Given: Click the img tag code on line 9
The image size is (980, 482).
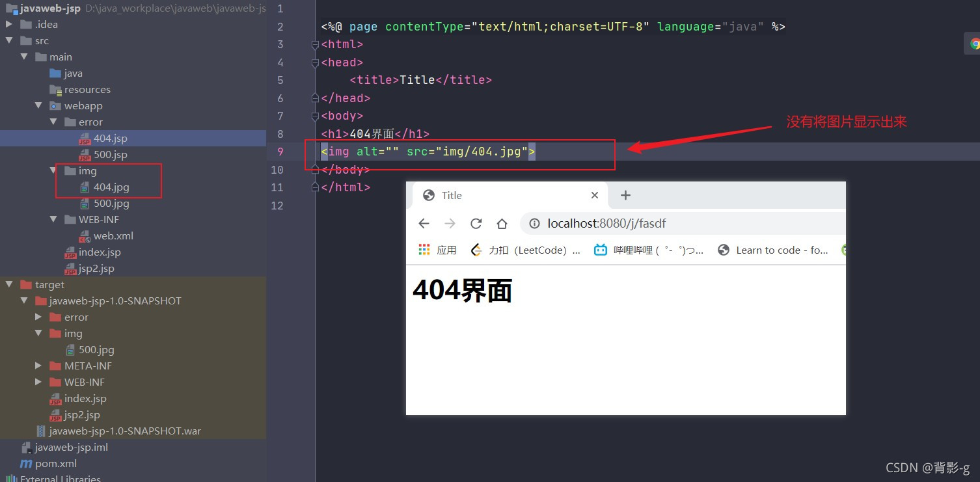Looking at the screenshot, I should point(428,152).
